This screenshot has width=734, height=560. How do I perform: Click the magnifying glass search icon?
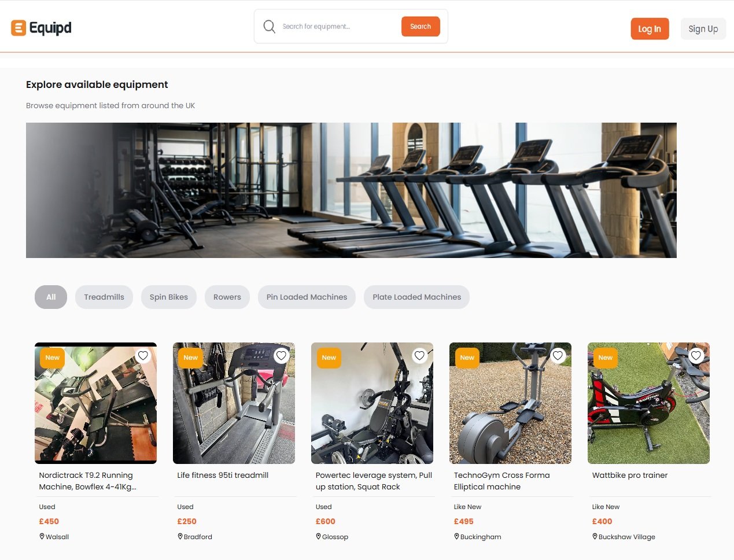tap(269, 27)
